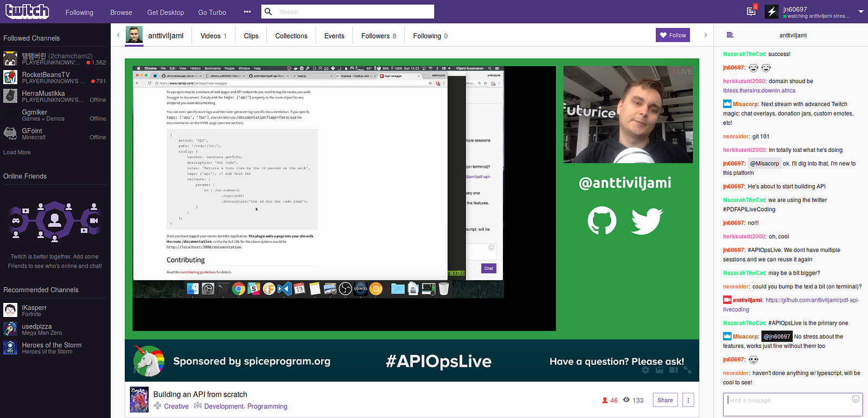
Task: Click the 133 total views eye icon
Action: click(x=627, y=400)
